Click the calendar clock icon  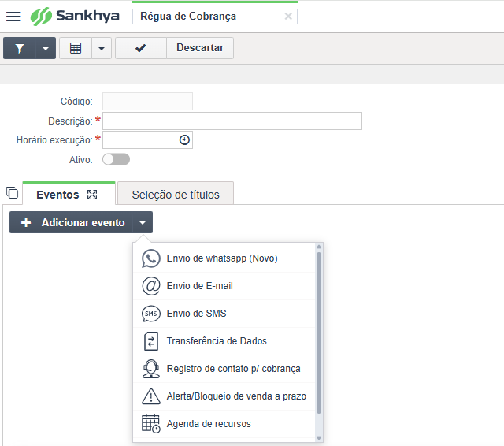point(150,424)
